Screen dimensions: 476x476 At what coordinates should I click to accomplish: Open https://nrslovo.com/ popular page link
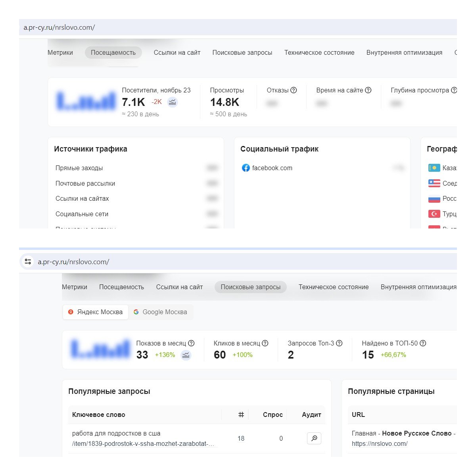380,444
